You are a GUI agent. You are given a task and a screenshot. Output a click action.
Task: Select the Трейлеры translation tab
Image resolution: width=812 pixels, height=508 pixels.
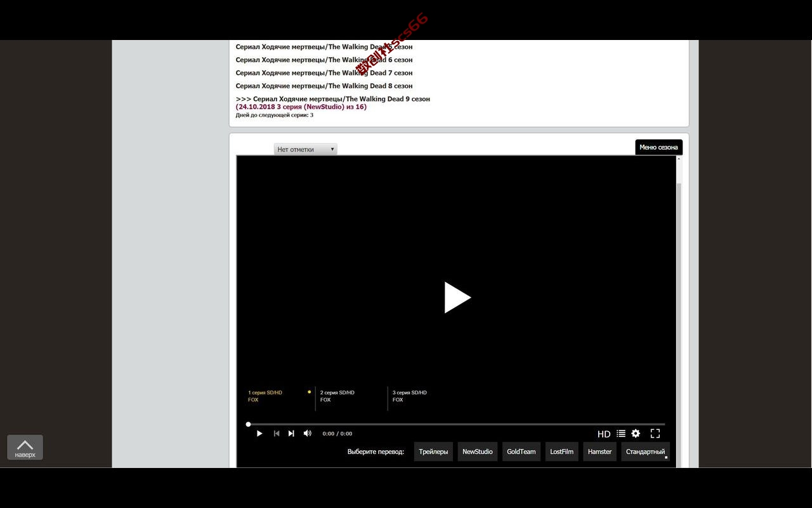433,451
